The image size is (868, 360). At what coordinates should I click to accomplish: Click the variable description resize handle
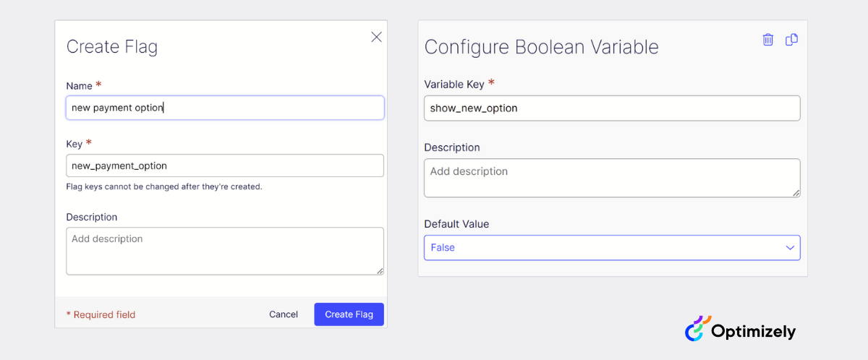tap(796, 193)
